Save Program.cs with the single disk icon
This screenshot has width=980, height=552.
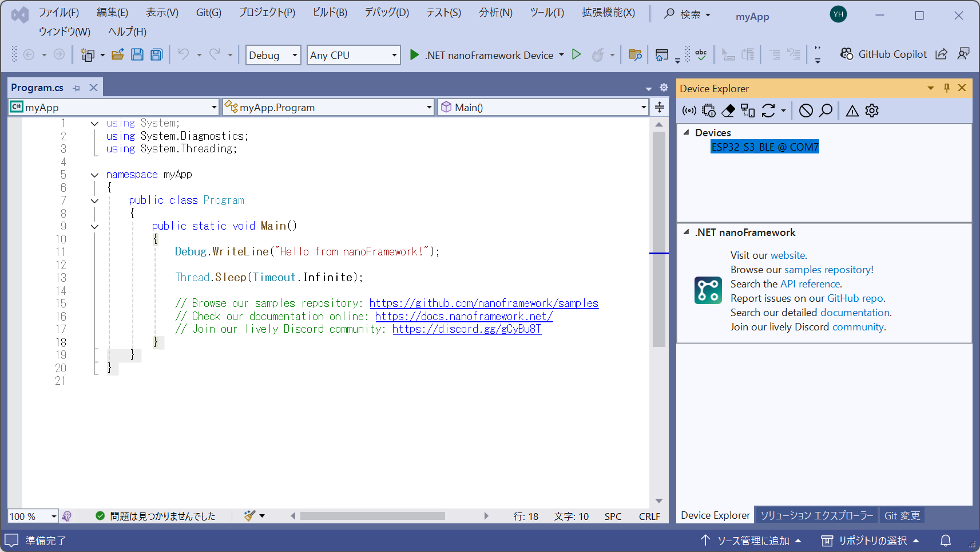[x=137, y=55]
